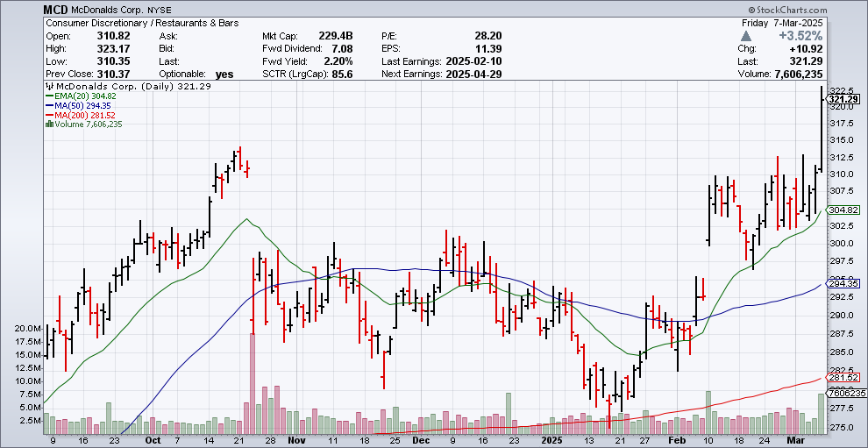Click the Next Earnings date 2025-04-29
The image size is (868, 448).
click(473, 75)
